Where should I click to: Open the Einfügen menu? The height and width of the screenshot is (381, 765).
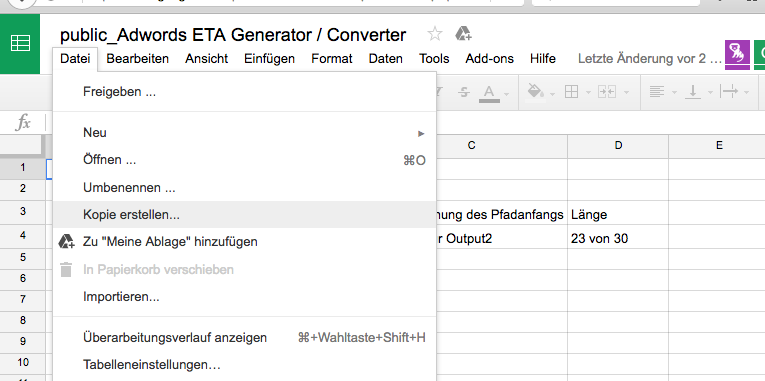point(269,59)
